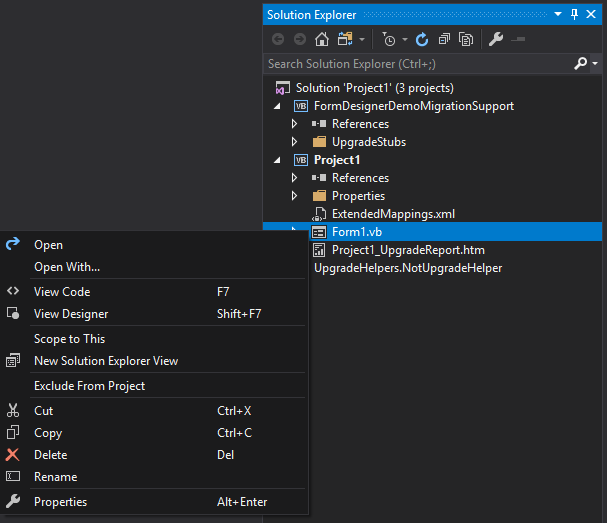Image resolution: width=607 pixels, height=523 pixels.
Task: Click the Search Solution Explorer field
Action: pos(418,64)
